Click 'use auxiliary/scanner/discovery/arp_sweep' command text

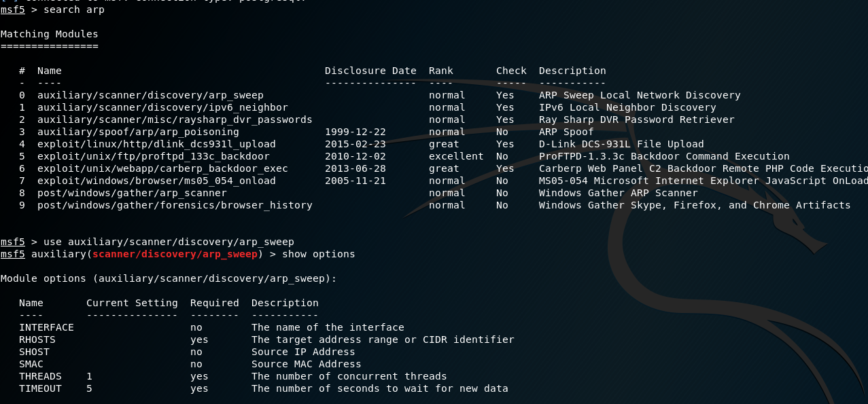(x=169, y=242)
